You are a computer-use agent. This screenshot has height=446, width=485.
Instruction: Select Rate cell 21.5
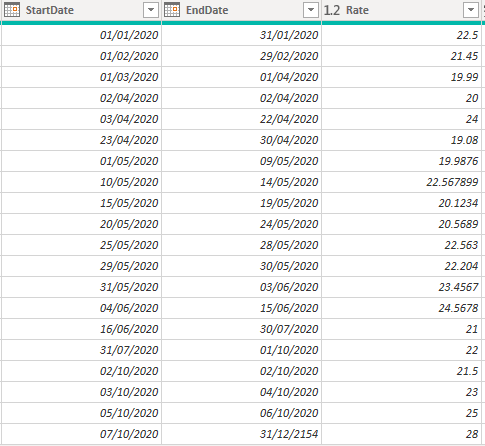tap(402, 371)
